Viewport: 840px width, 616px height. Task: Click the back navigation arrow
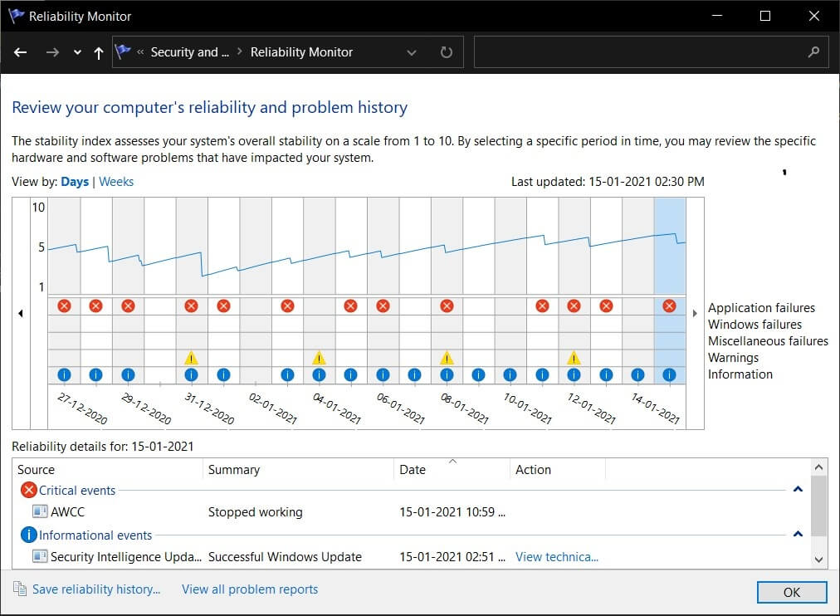click(20, 51)
